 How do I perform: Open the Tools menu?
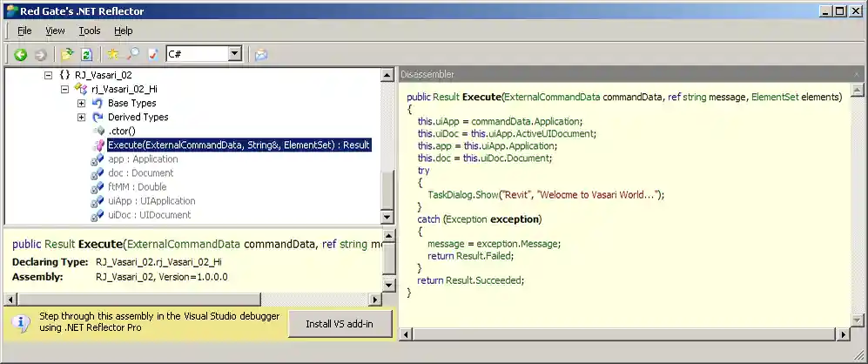pos(90,30)
